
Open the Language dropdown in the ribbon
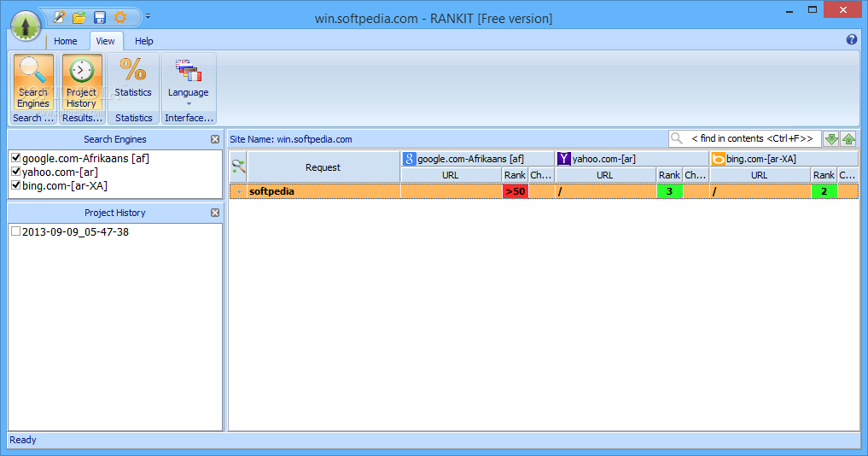coord(189,82)
